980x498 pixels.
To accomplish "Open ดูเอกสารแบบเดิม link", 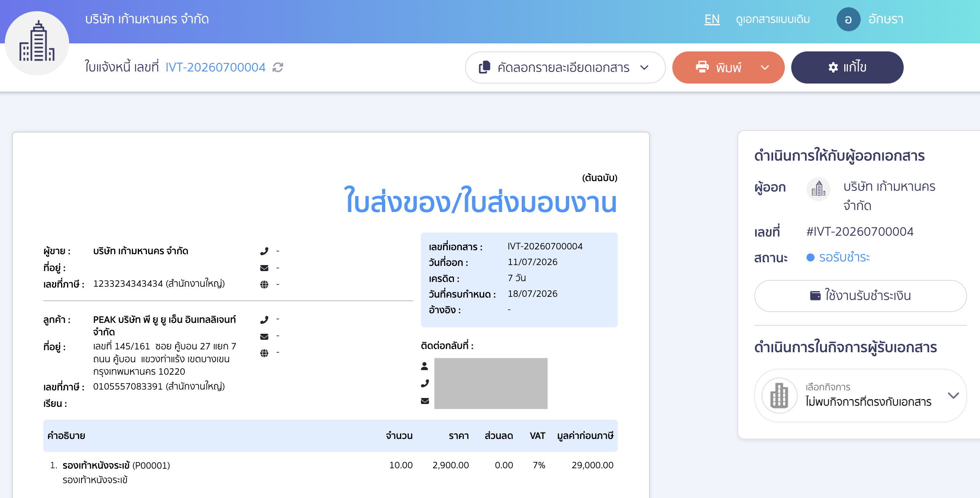I will click(773, 19).
